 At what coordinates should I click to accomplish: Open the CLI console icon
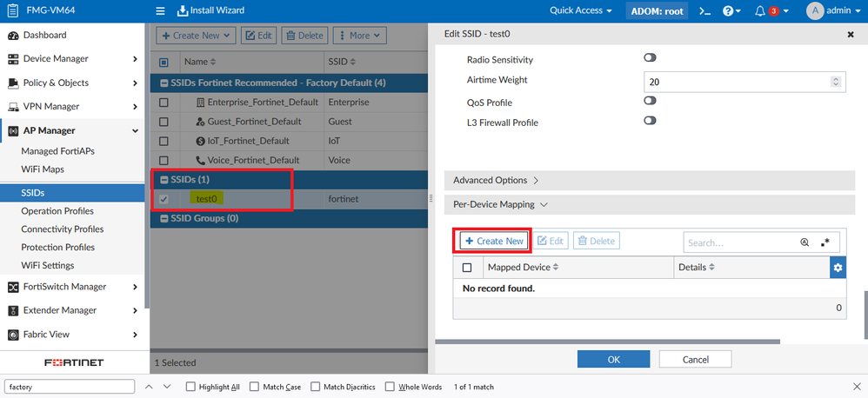coord(704,11)
